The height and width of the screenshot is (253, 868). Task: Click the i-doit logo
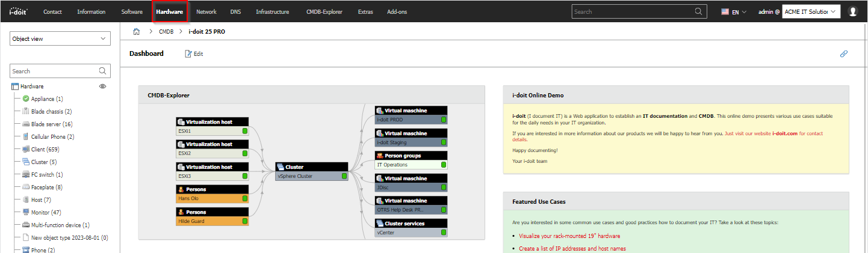(19, 11)
